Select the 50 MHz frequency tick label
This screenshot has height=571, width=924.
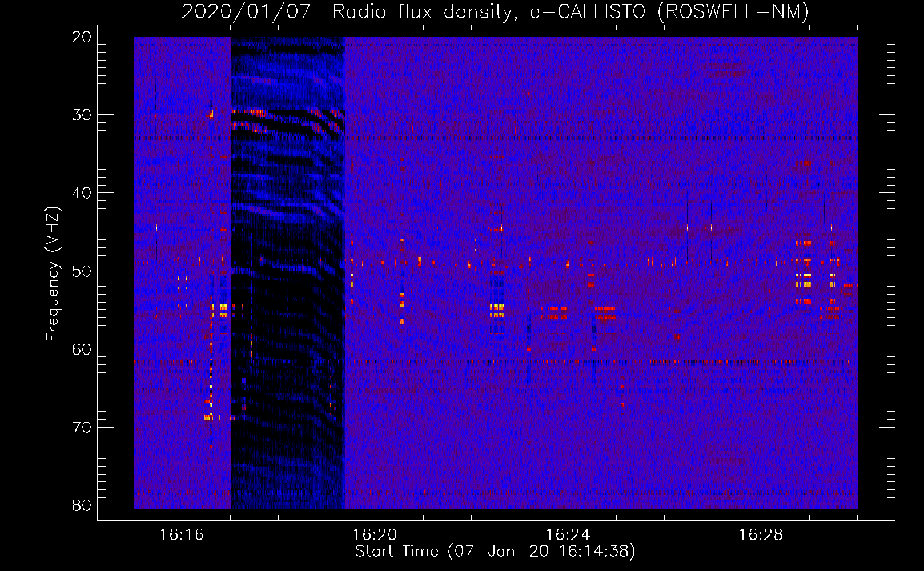[82, 271]
